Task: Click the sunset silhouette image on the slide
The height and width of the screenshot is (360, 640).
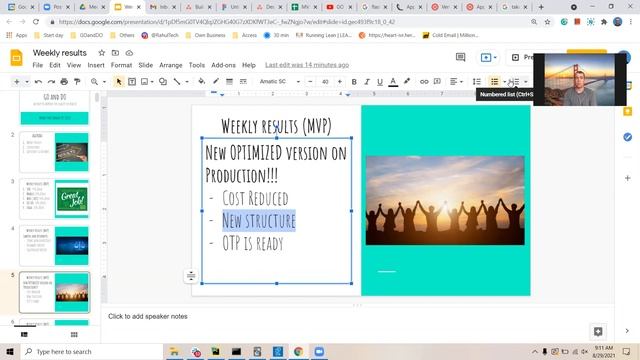Action: pos(445,200)
